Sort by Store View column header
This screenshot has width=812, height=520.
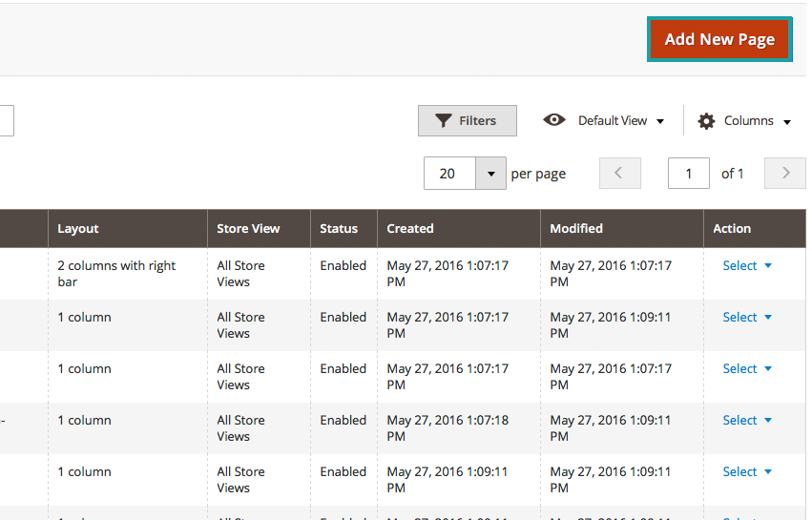pyautogui.click(x=248, y=229)
